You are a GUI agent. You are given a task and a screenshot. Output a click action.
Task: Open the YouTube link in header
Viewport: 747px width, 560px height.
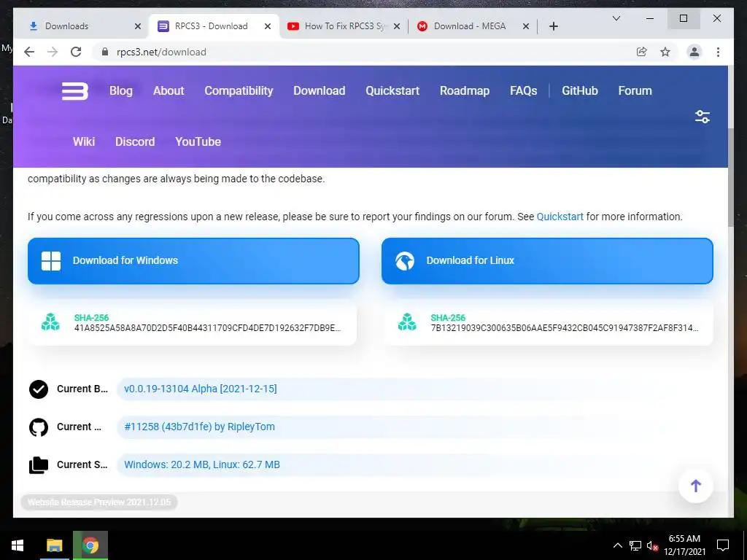click(x=198, y=142)
